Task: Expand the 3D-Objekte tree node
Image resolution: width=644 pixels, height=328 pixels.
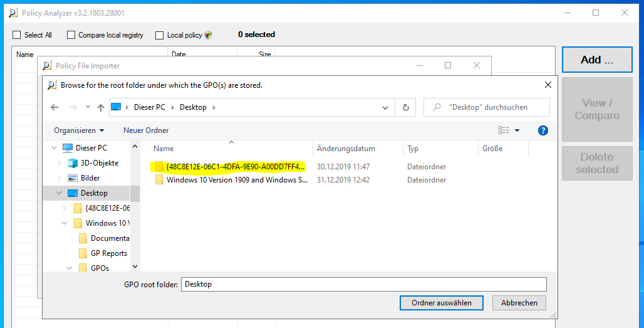Action: point(60,163)
